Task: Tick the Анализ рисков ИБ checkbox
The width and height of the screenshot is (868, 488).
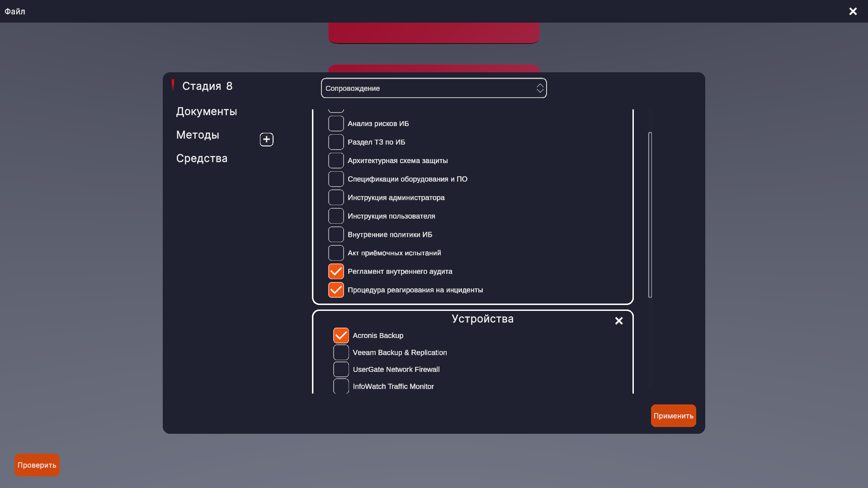Action: click(x=336, y=124)
